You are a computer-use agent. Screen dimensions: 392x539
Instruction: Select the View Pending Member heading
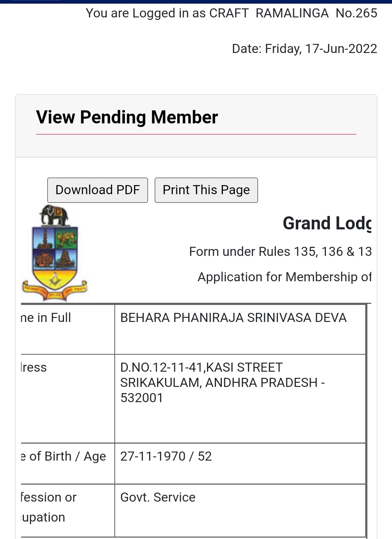coord(127,117)
